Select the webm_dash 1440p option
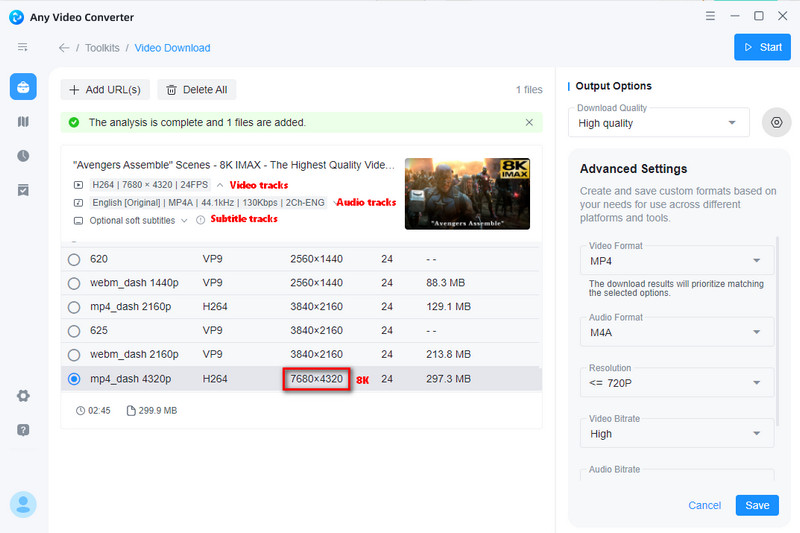 pyautogui.click(x=74, y=283)
